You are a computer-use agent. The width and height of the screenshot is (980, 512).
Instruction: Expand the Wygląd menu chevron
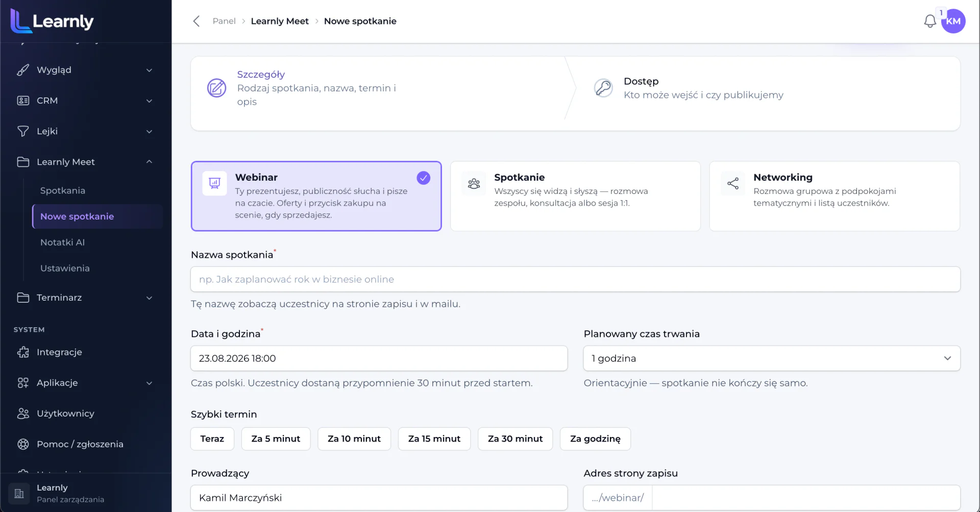click(150, 70)
